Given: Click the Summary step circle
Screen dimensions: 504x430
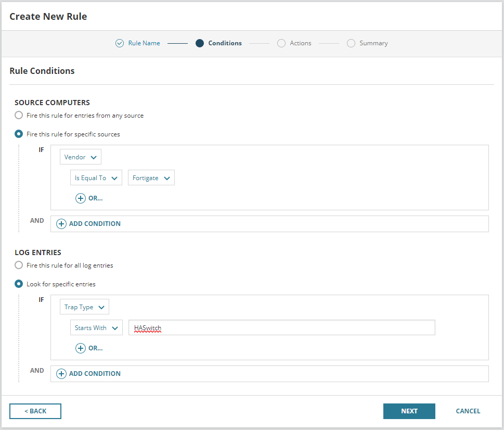Looking at the screenshot, I should click(x=351, y=43).
